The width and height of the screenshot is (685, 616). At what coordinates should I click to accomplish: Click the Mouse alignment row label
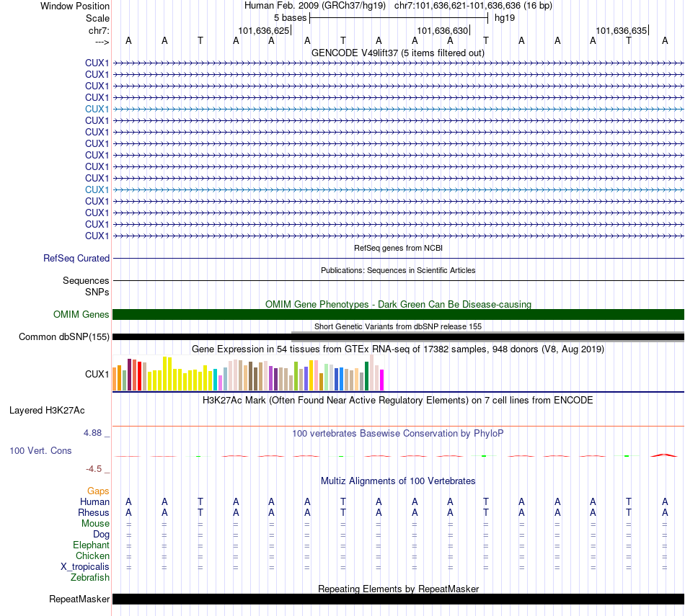click(95, 523)
